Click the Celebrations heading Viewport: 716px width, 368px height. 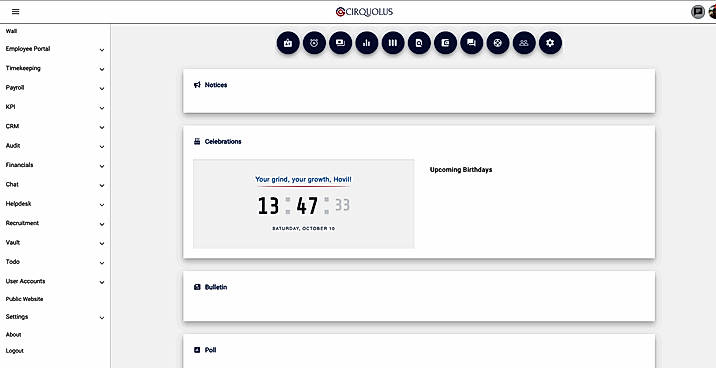pyautogui.click(x=223, y=142)
